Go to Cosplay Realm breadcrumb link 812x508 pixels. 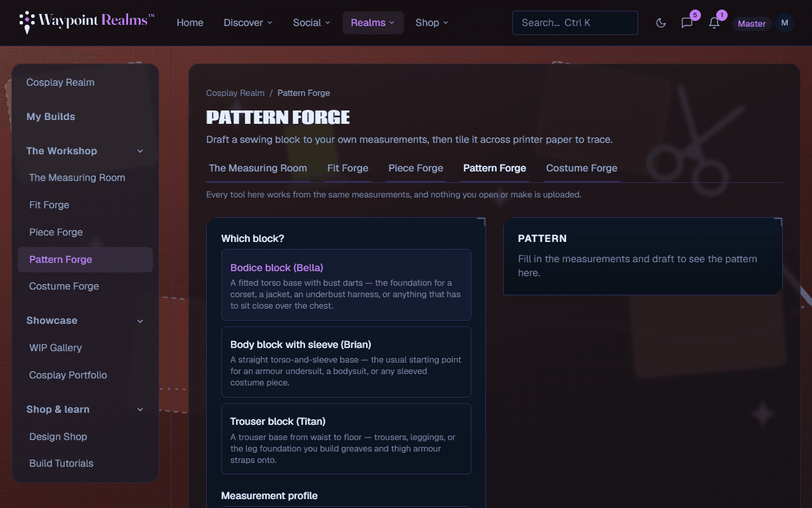[x=235, y=93]
